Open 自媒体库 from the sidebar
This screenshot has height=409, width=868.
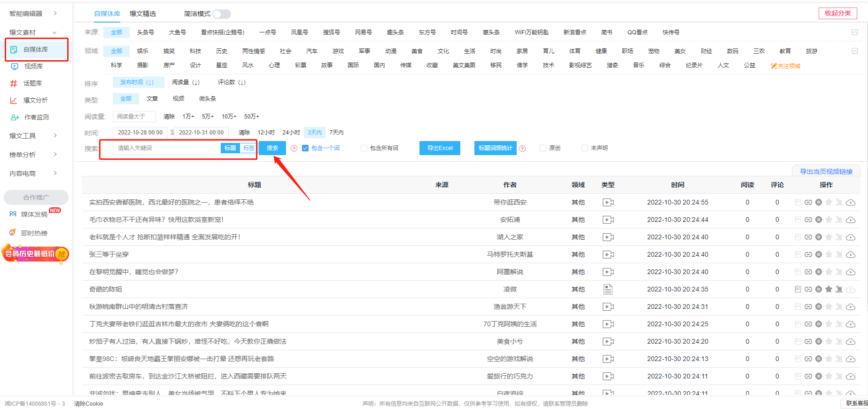[36, 49]
